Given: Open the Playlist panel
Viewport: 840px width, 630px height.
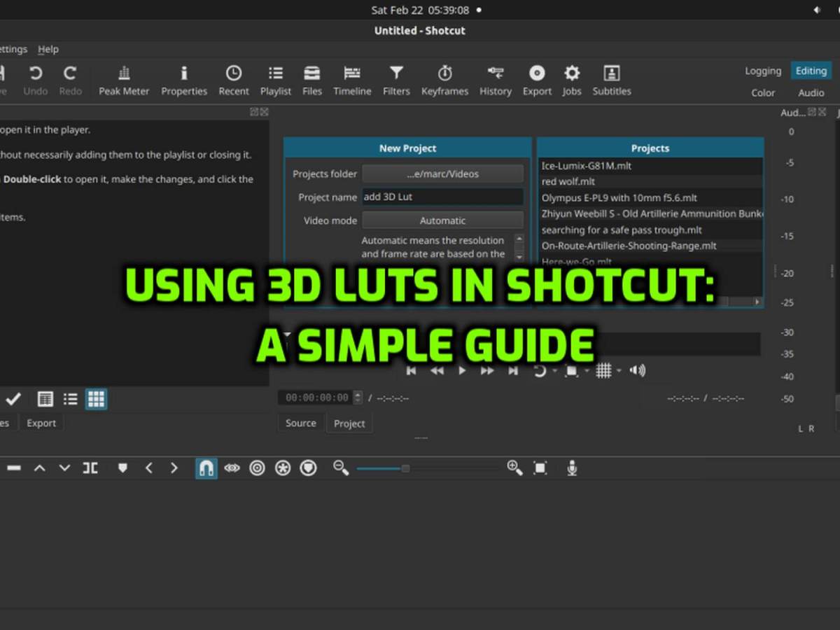Looking at the screenshot, I should pos(276,80).
